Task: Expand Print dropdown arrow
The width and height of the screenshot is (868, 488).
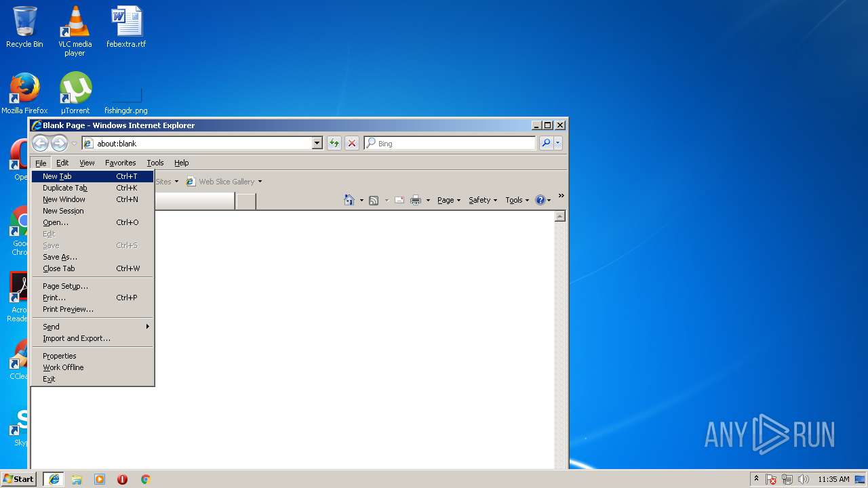Action: pos(428,200)
